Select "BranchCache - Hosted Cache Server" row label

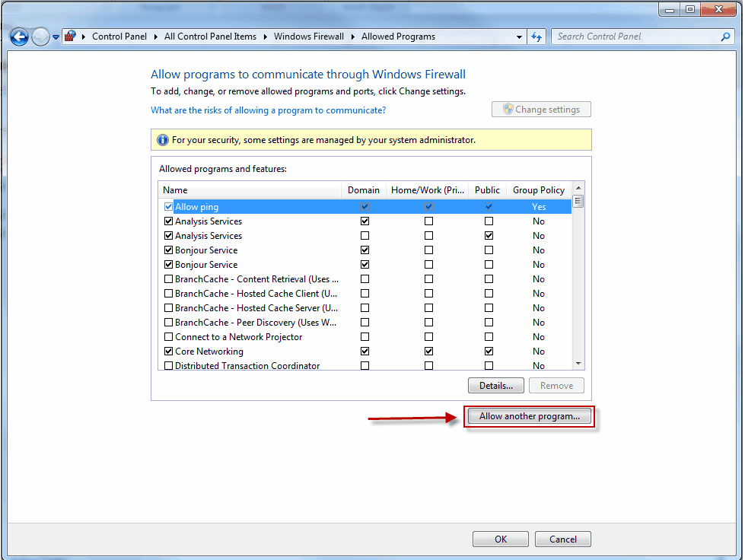(x=256, y=308)
